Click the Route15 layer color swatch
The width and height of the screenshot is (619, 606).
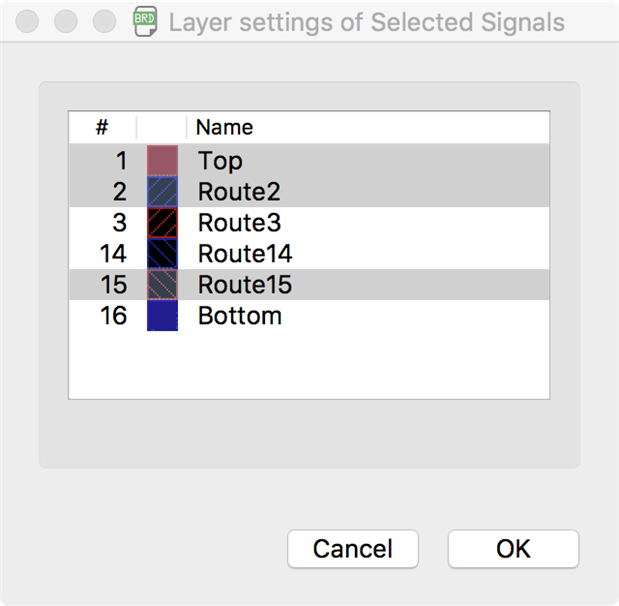162,285
